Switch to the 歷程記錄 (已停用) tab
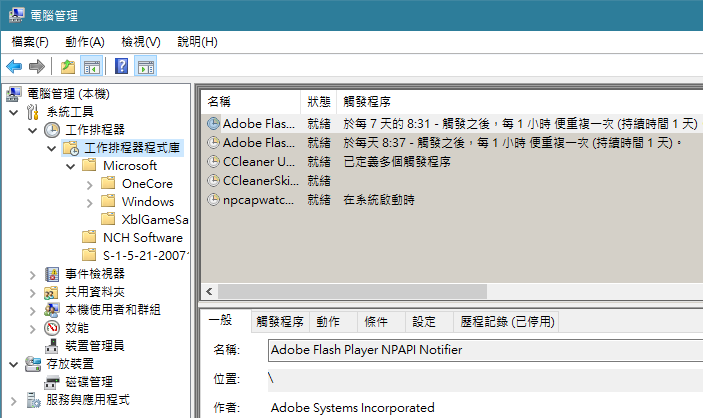Image resolution: width=703 pixels, height=418 pixels. [x=507, y=322]
